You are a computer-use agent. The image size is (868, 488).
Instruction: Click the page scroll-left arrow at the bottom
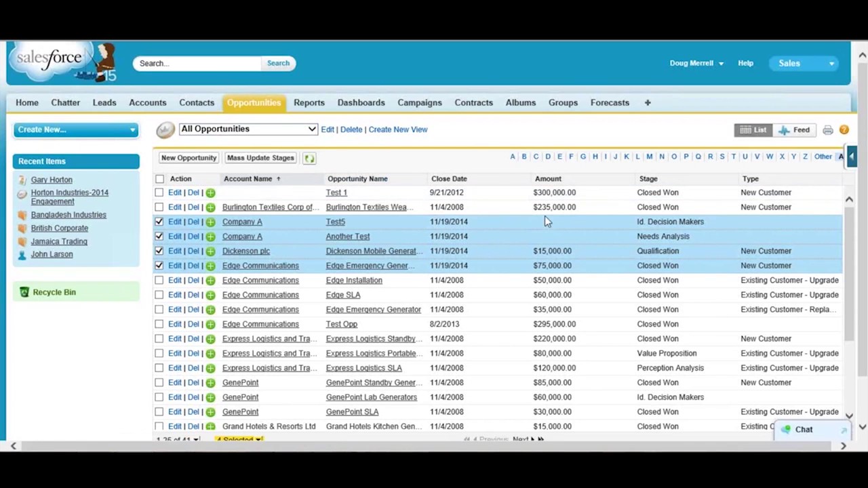(13, 446)
